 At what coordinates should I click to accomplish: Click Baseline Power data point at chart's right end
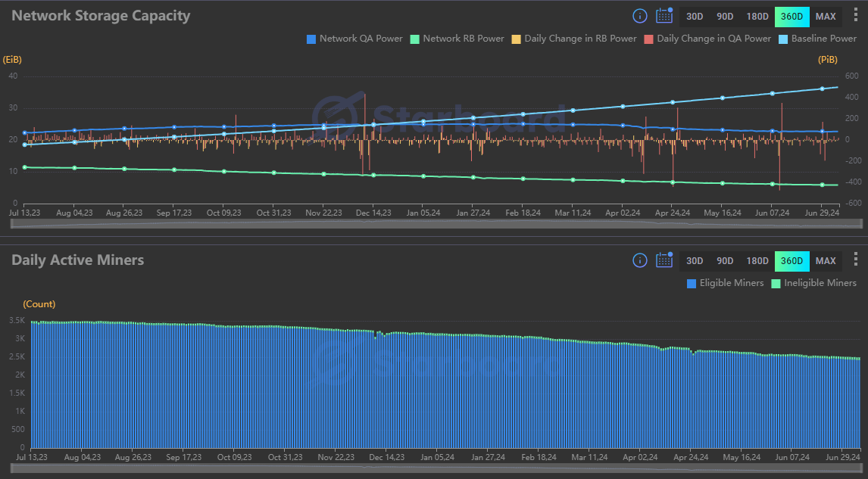click(822, 89)
